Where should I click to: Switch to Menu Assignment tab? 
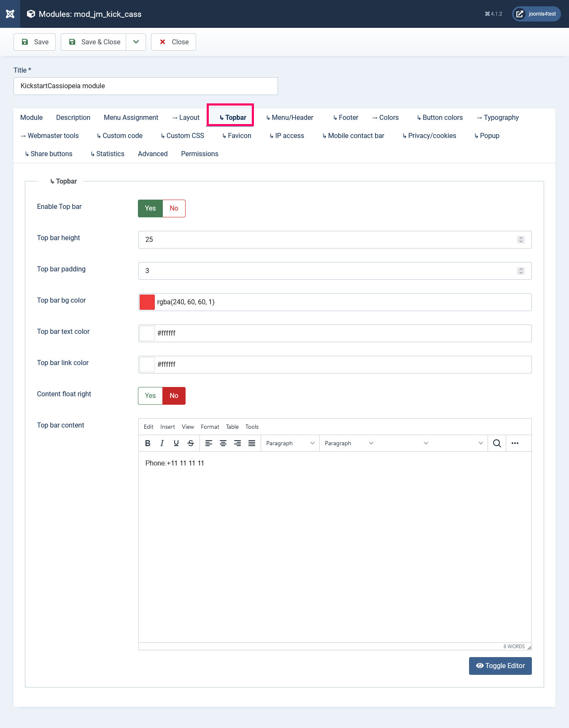(131, 118)
